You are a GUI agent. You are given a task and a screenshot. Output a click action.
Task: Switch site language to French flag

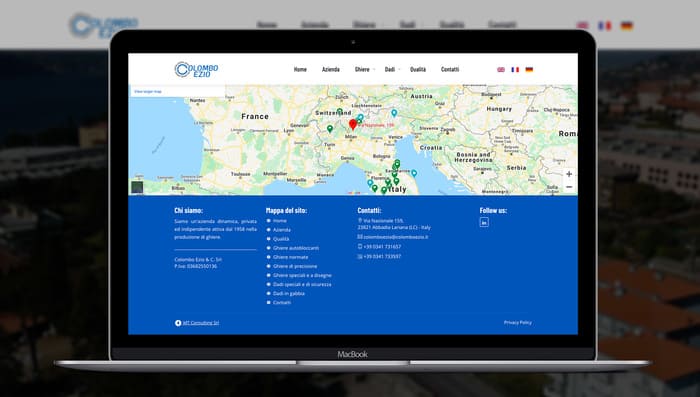click(x=515, y=70)
